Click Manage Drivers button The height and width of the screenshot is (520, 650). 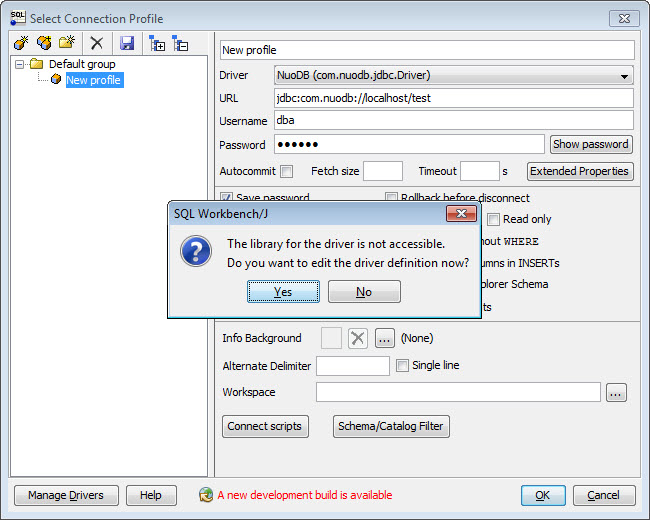66,495
